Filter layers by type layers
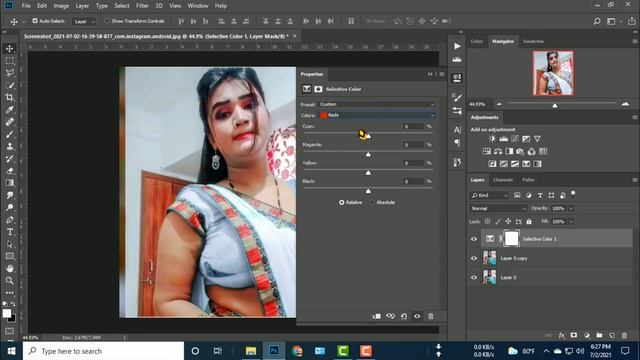 tap(540, 196)
